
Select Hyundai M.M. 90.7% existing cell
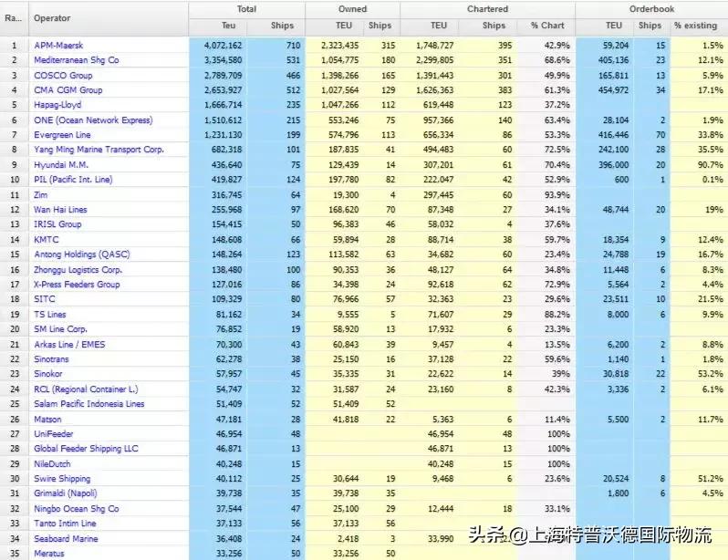tap(699, 165)
